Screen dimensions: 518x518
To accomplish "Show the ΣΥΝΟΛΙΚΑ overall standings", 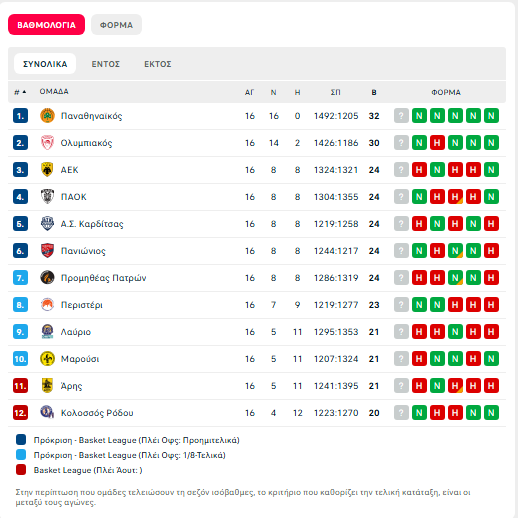I will [x=45, y=64].
